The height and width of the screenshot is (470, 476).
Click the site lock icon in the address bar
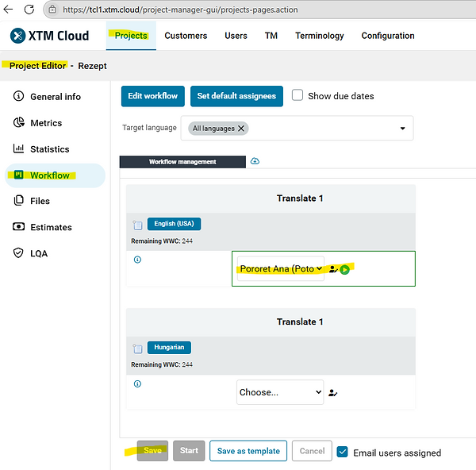click(x=52, y=10)
